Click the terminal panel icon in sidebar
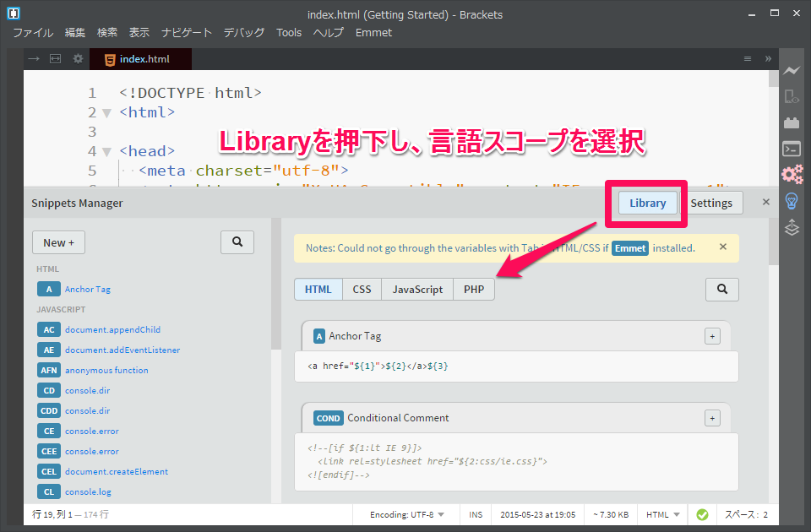 pos(792,149)
